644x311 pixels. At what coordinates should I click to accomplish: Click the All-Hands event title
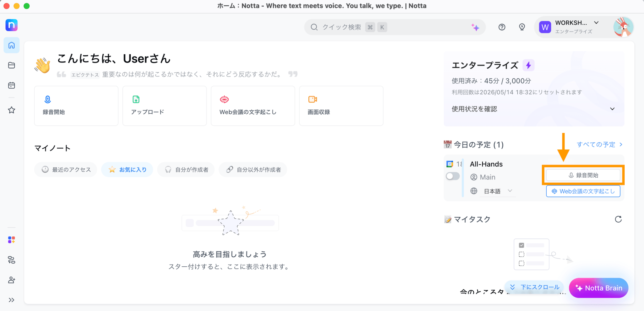[486, 164]
